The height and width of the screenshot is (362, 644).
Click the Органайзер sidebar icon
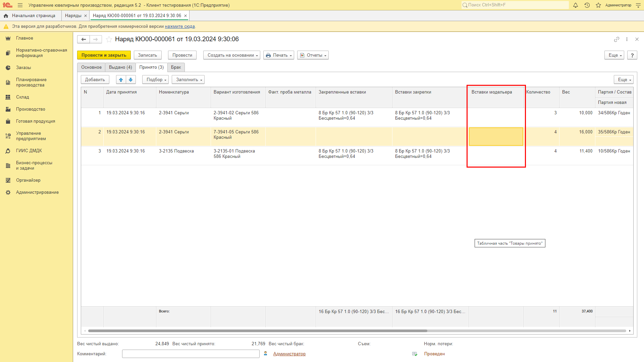click(8, 180)
